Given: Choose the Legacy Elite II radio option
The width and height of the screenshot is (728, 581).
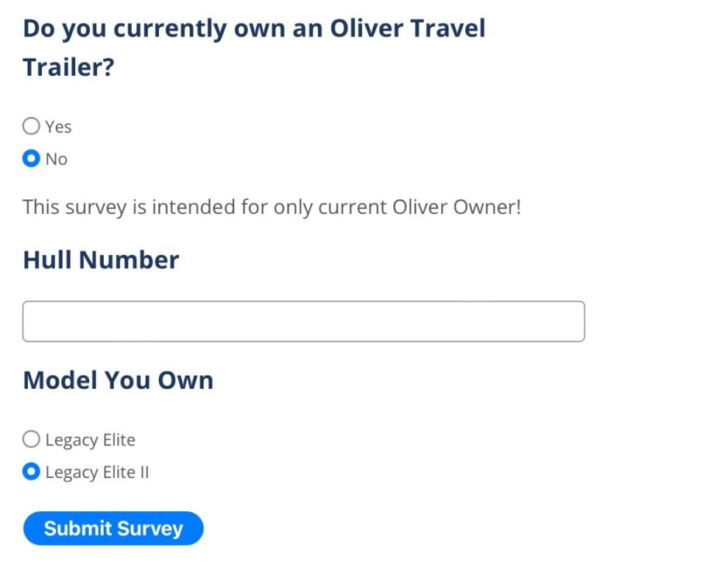Looking at the screenshot, I should [31, 472].
